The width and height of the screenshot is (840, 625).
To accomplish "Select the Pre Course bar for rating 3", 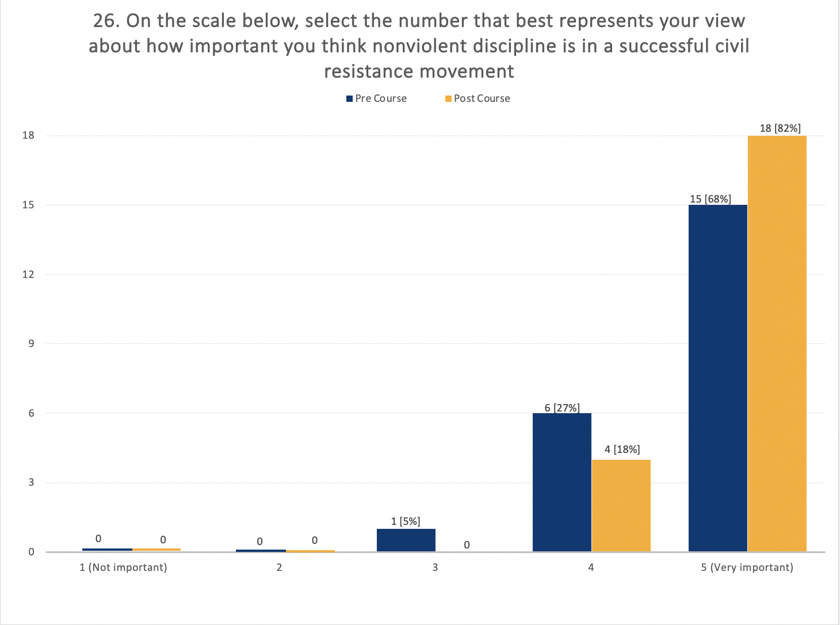I will click(406, 540).
